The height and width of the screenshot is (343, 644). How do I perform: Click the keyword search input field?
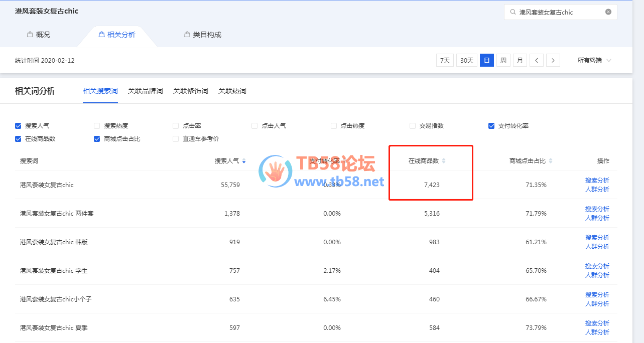560,12
